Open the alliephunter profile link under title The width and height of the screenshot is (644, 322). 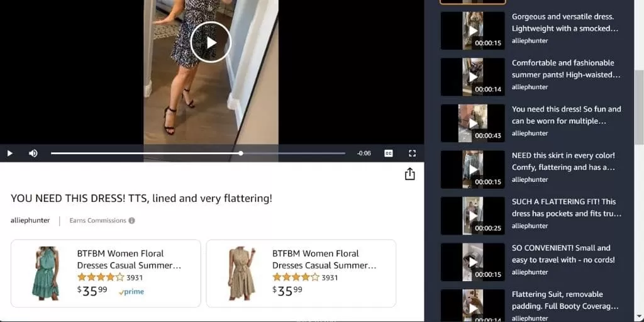pyautogui.click(x=30, y=221)
